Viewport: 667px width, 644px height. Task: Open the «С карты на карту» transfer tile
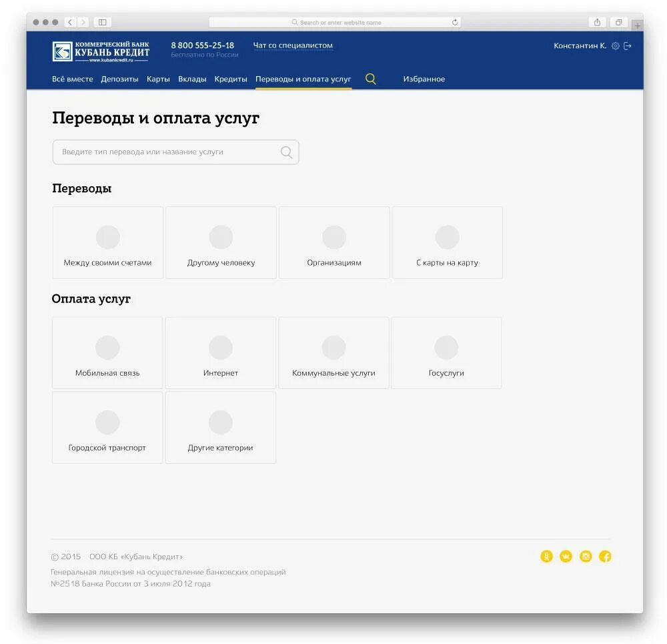pos(447,242)
